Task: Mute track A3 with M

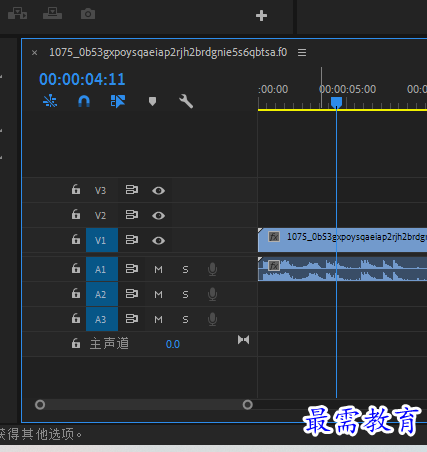Action: pos(158,320)
